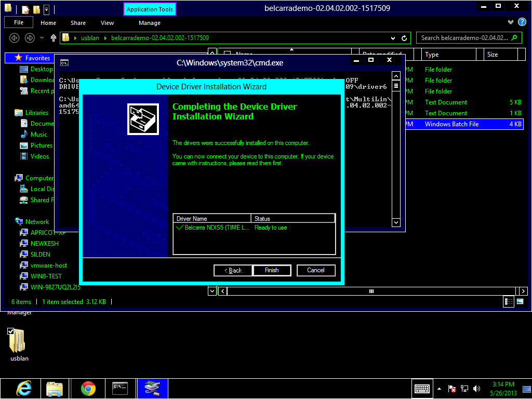Click the Back button in wizard
This screenshot has width=532, height=399.
pyautogui.click(x=233, y=270)
